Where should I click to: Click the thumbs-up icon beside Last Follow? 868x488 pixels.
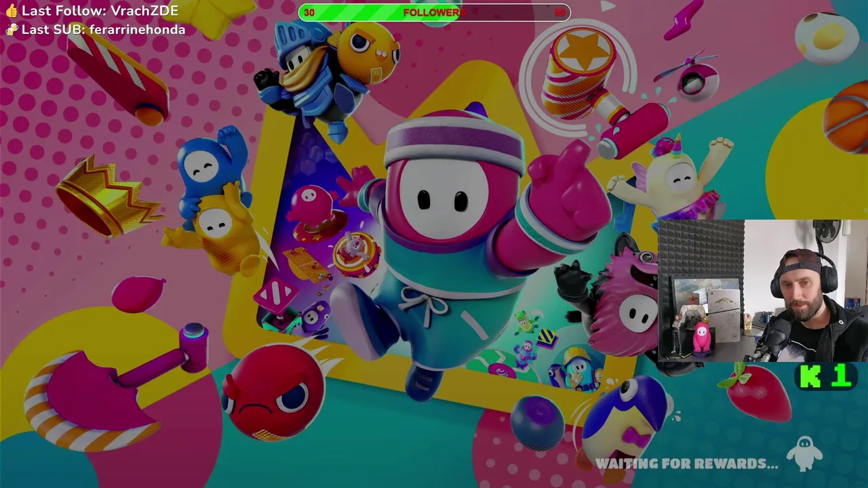[12, 11]
